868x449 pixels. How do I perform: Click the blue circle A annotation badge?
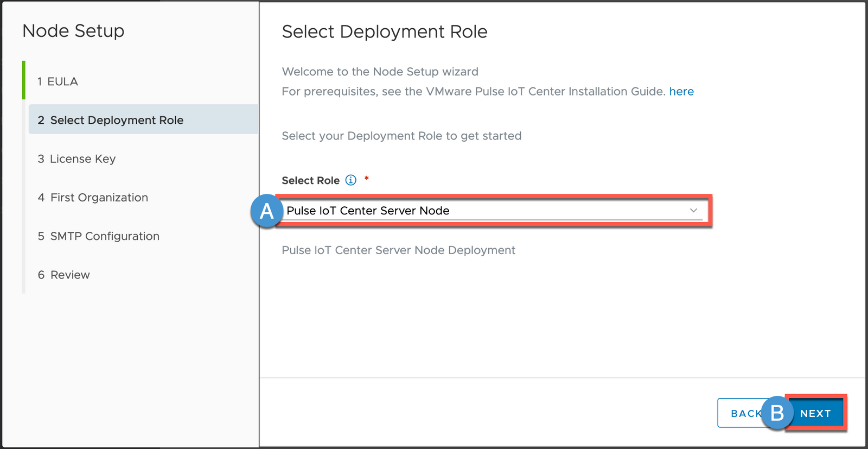click(266, 211)
